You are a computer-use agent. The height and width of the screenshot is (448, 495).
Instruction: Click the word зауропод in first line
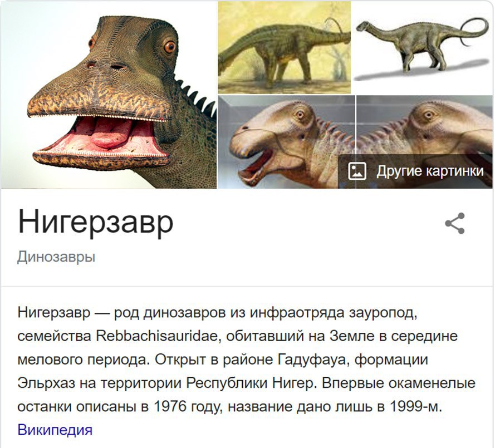click(x=384, y=313)
